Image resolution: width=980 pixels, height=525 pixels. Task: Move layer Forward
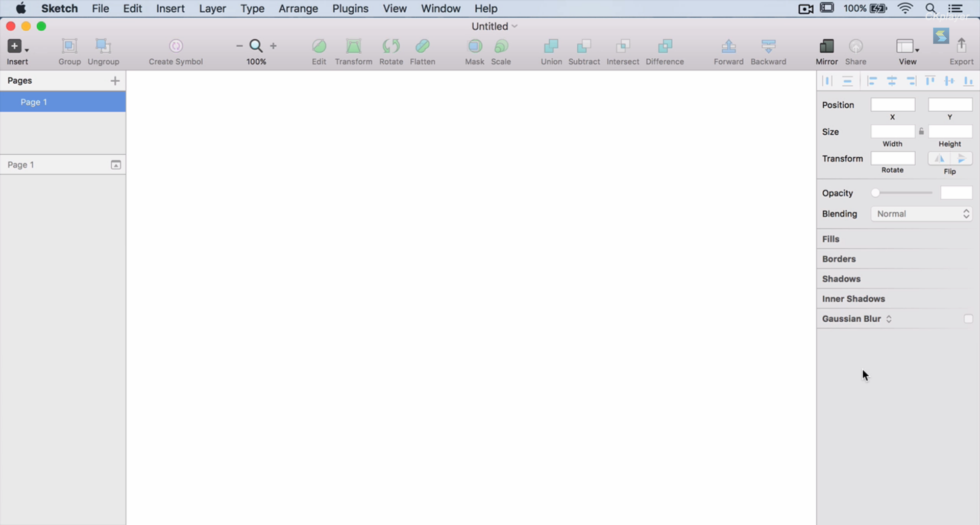[x=728, y=46]
